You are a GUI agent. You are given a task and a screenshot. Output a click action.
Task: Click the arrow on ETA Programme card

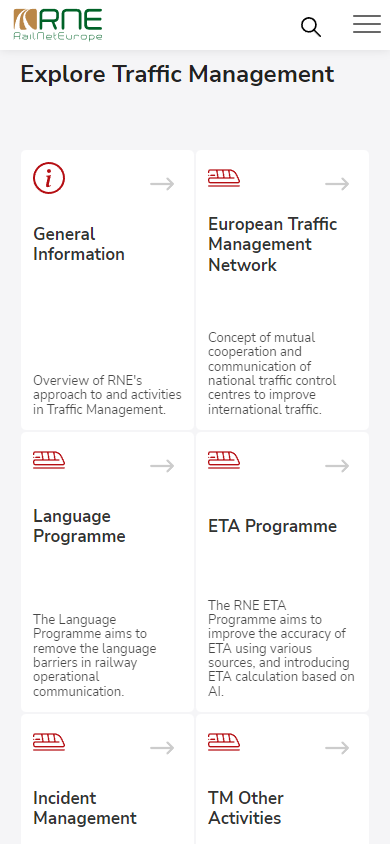tap(337, 466)
